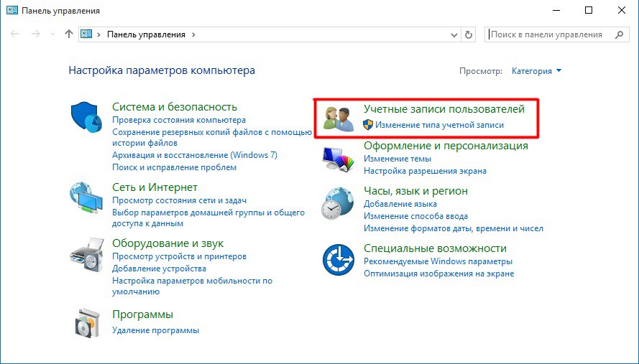Click Панель управления breadcrumb in address bar
This screenshot has width=639, height=364.
pos(146,34)
